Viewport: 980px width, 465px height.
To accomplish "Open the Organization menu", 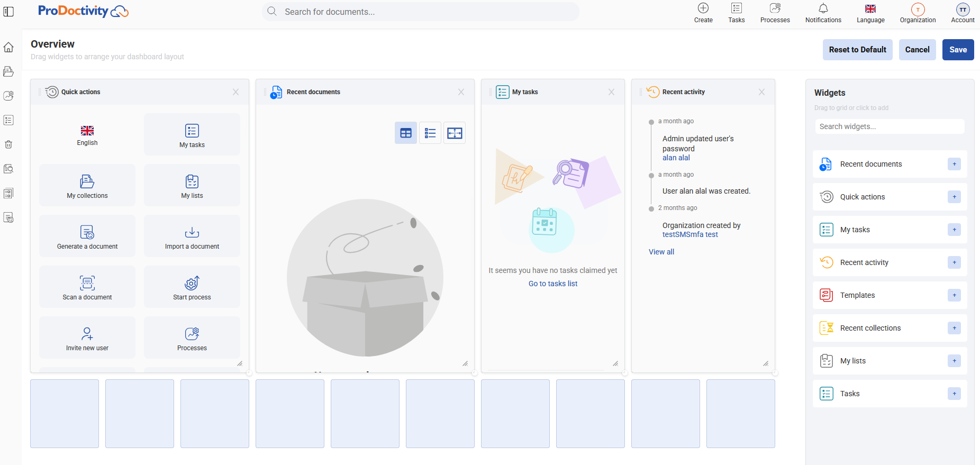I will (918, 13).
